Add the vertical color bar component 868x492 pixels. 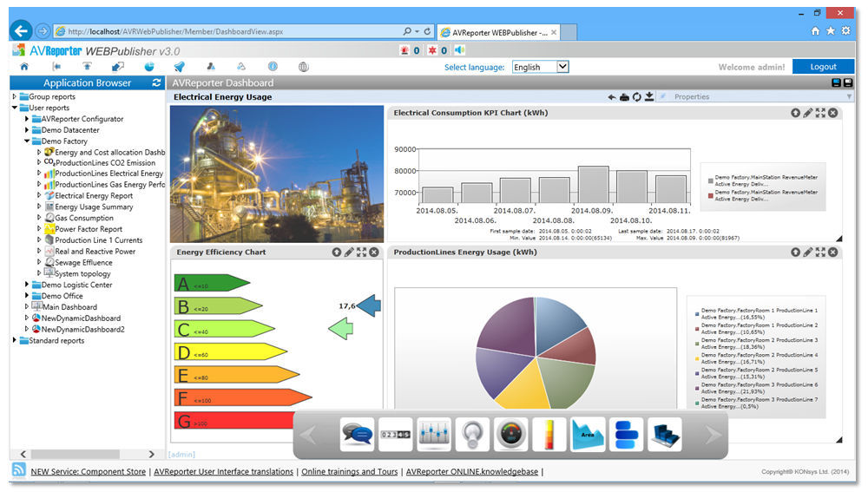(x=549, y=435)
